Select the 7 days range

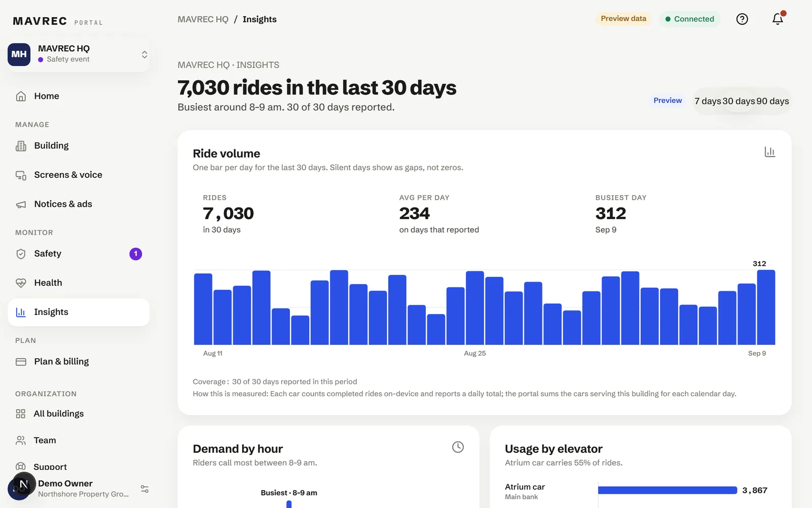click(707, 101)
